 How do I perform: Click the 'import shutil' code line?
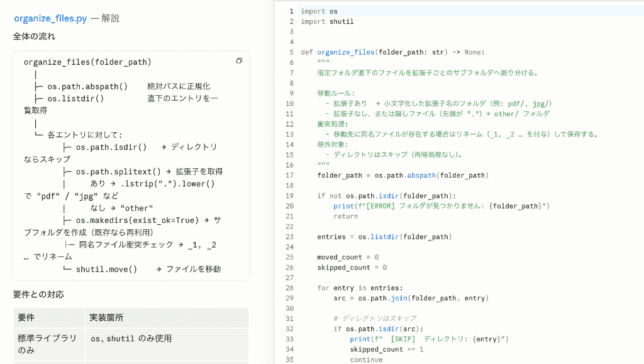[327, 21]
